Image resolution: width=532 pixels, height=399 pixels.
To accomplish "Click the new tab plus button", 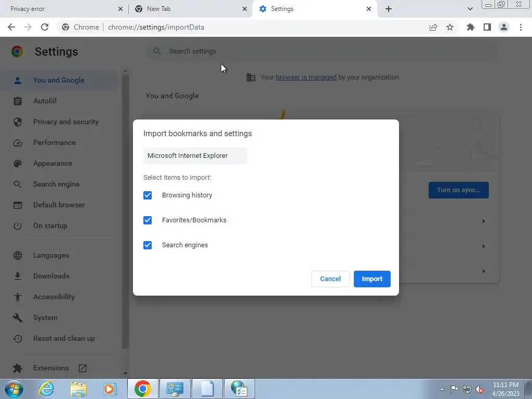I will (x=389, y=9).
